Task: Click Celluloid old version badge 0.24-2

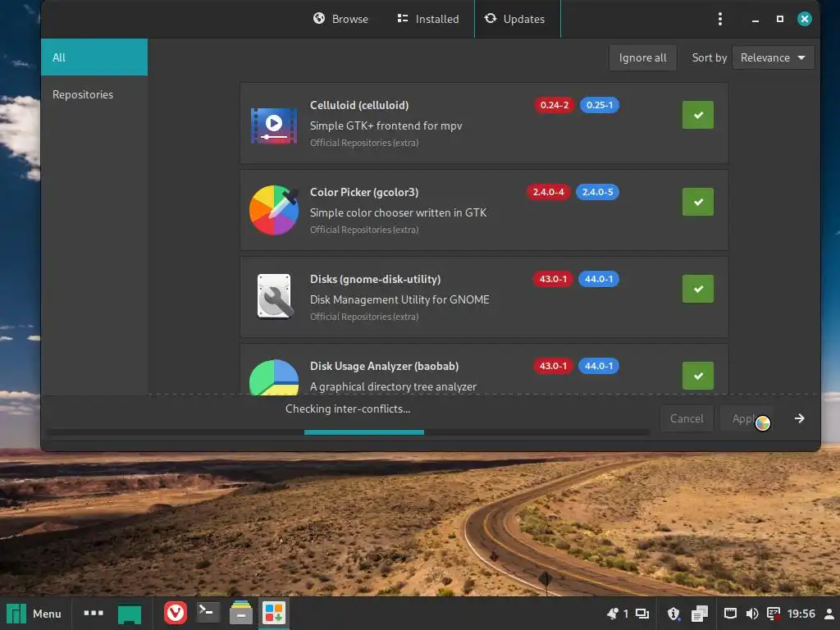Action: [x=554, y=105]
